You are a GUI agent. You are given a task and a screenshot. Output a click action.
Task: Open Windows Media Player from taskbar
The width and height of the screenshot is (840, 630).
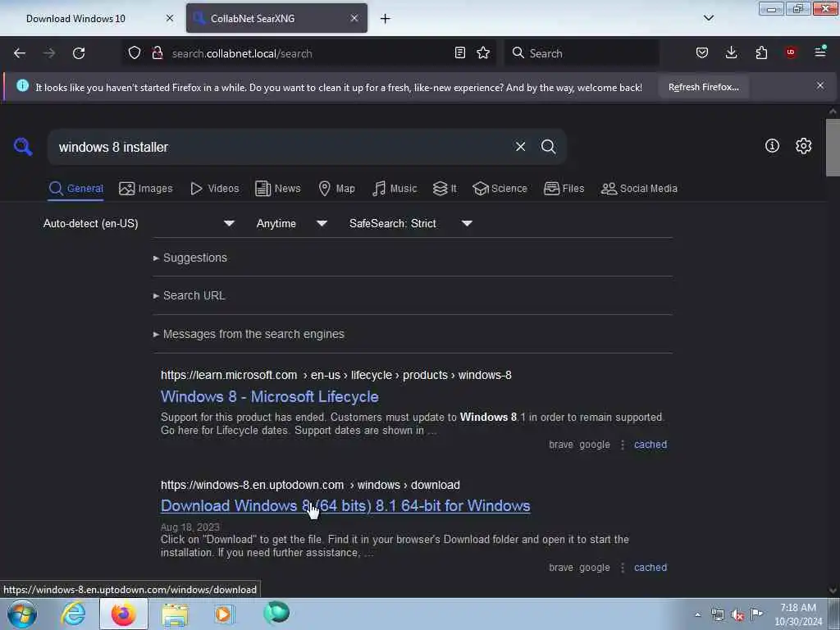pos(224,614)
